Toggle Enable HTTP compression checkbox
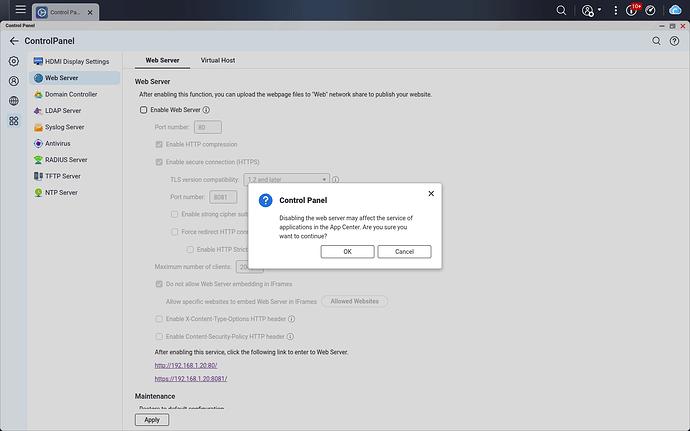 159,144
